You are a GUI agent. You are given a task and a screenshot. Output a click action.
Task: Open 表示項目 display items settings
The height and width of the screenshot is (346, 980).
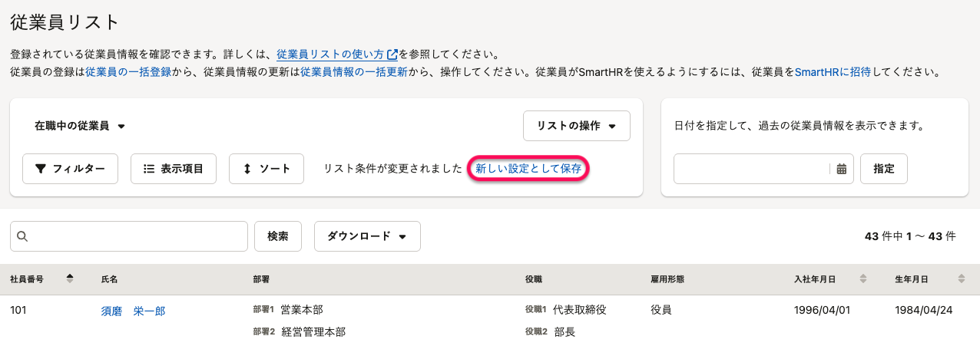[x=174, y=169]
